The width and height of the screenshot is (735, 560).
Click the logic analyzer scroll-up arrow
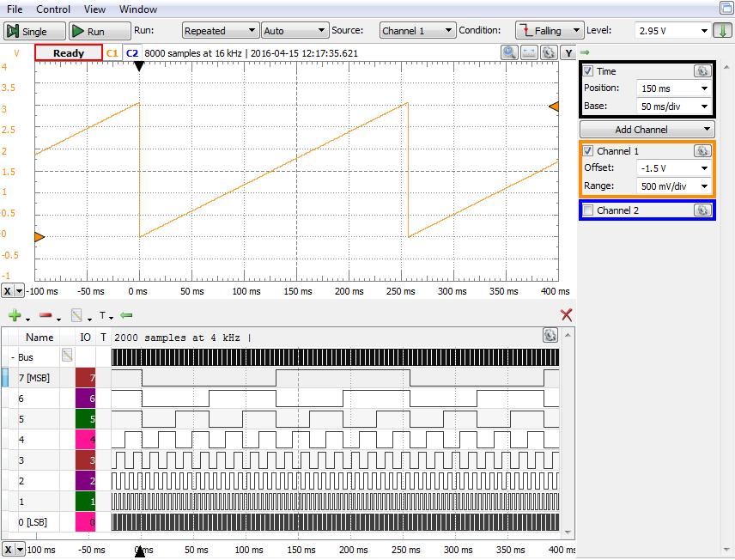[568, 335]
